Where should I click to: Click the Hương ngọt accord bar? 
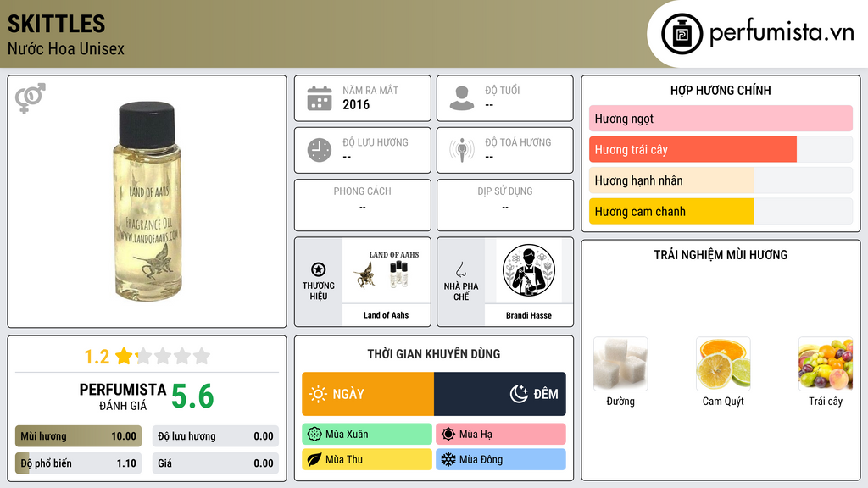pyautogui.click(x=721, y=119)
